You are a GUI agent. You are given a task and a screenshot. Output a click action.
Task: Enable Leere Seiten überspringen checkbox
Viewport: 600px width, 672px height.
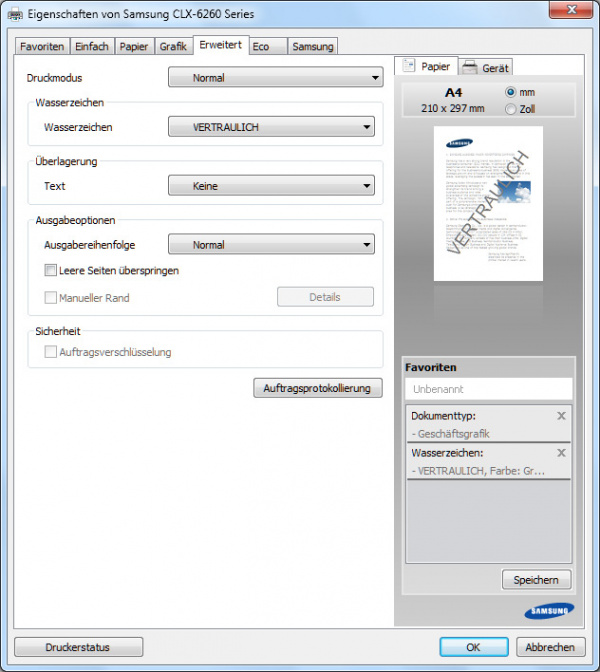click(x=51, y=270)
